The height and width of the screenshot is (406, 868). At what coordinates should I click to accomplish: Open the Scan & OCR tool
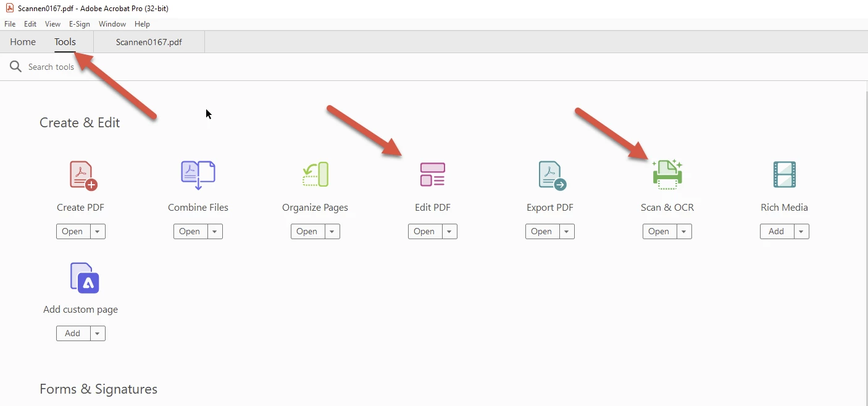(x=659, y=231)
